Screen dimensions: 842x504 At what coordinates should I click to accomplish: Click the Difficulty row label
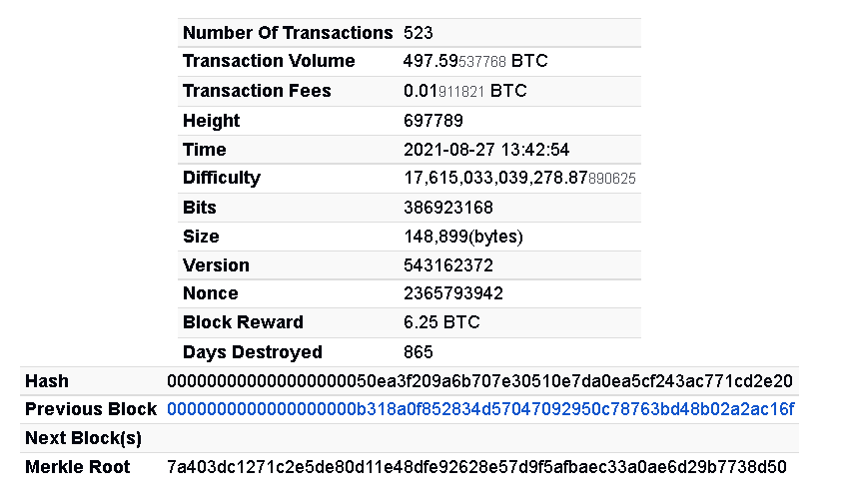pyautogui.click(x=222, y=178)
